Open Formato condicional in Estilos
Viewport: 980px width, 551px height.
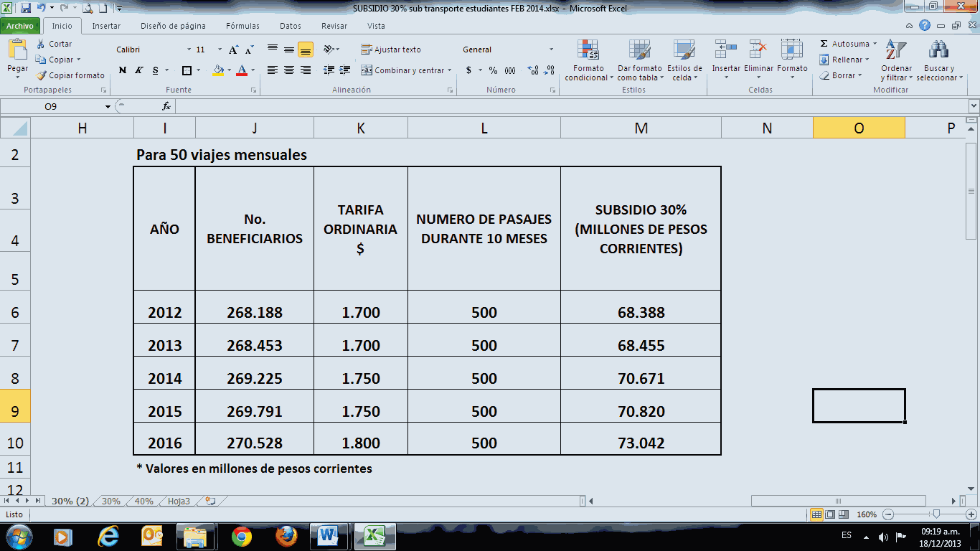point(588,50)
